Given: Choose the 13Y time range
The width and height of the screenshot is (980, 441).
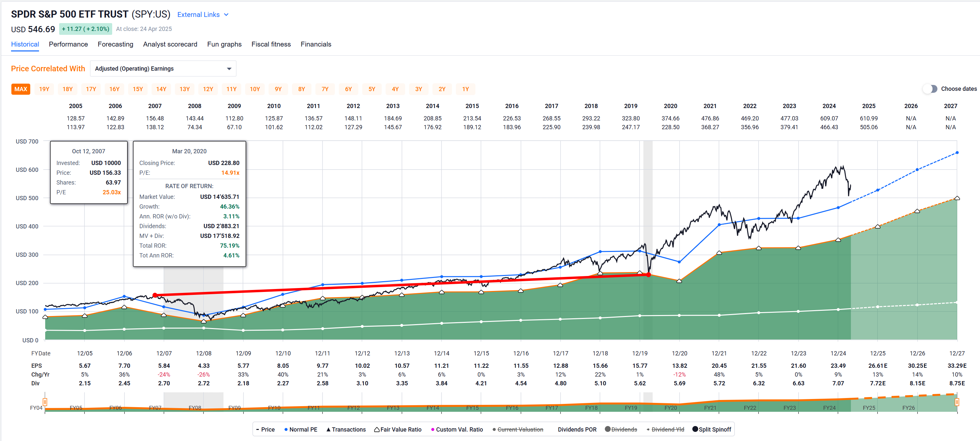Looking at the screenshot, I should 184,89.
